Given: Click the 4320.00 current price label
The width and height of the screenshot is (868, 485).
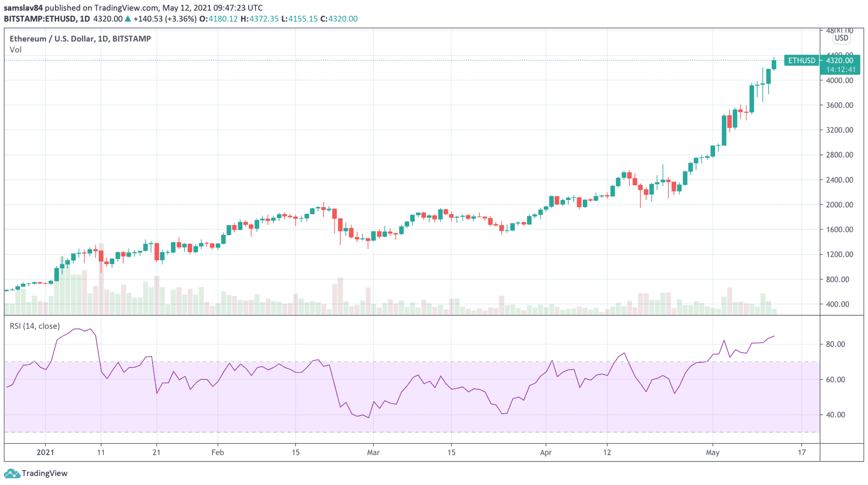Looking at the screenshot, I should click(840, 61).
